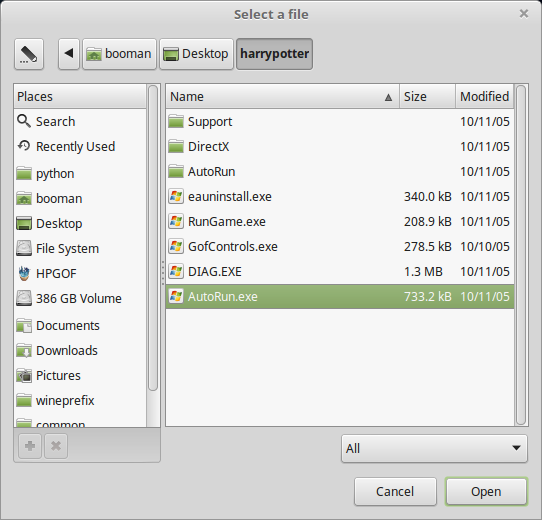
Task: Click the 340.0 kB size value
Action: (428, 197)
